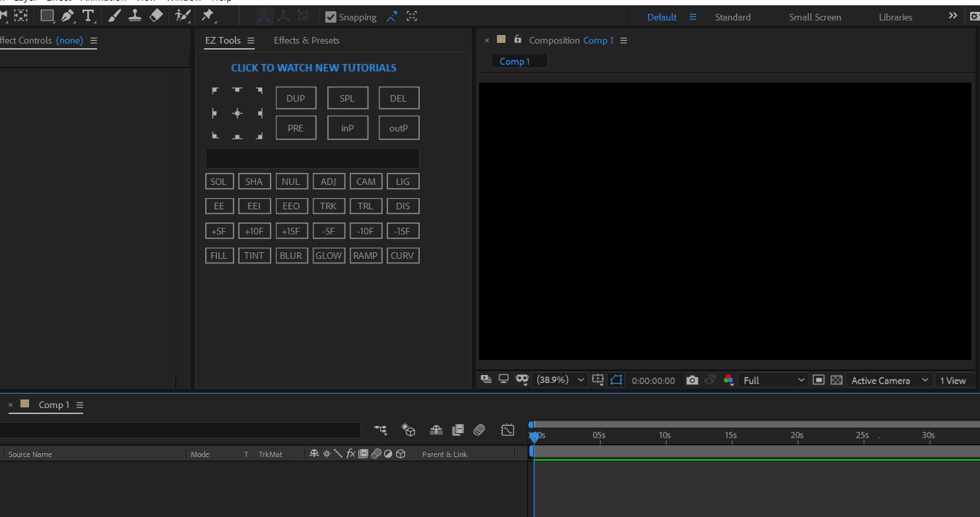Open the composition mini-flowchart in the timeline
The height and width of the screenshot is (517, 980).
click(381, 430)
